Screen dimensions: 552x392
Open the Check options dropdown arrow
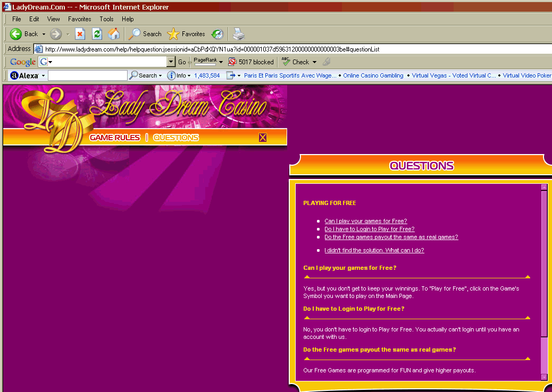[314, 62]
